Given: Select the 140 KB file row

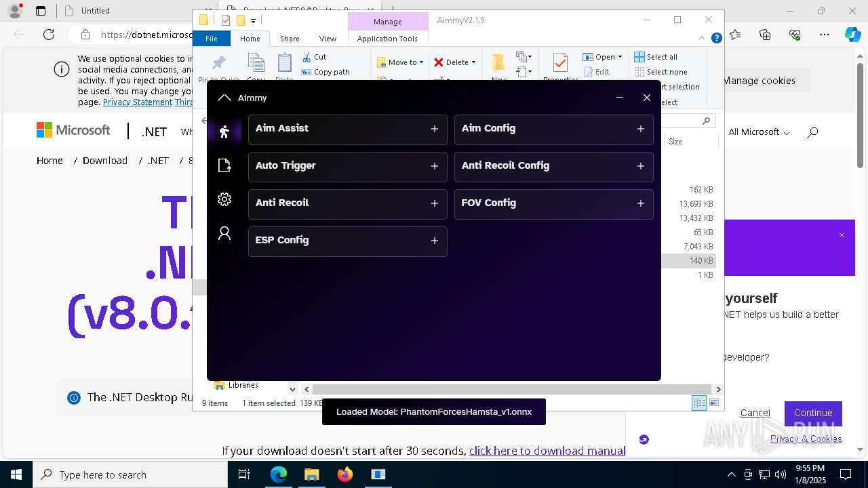Looking at the screenshot, I should (x=690, y=261).
